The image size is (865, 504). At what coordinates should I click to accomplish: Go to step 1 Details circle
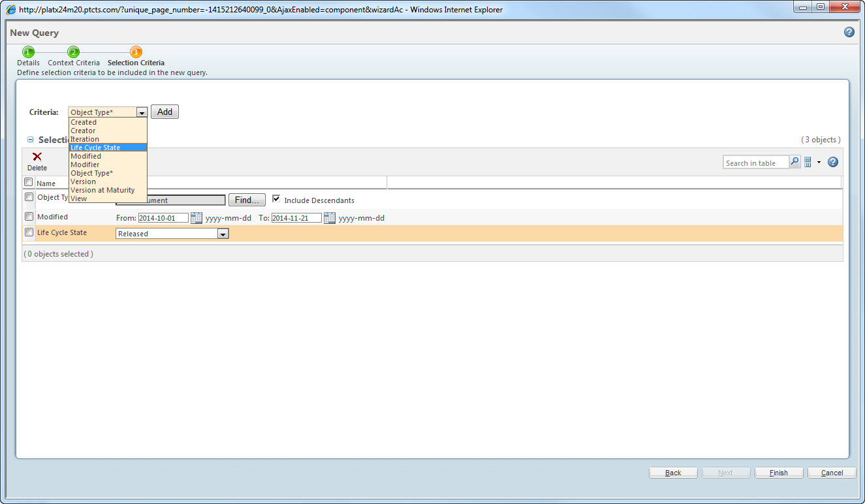click(28, 52)
